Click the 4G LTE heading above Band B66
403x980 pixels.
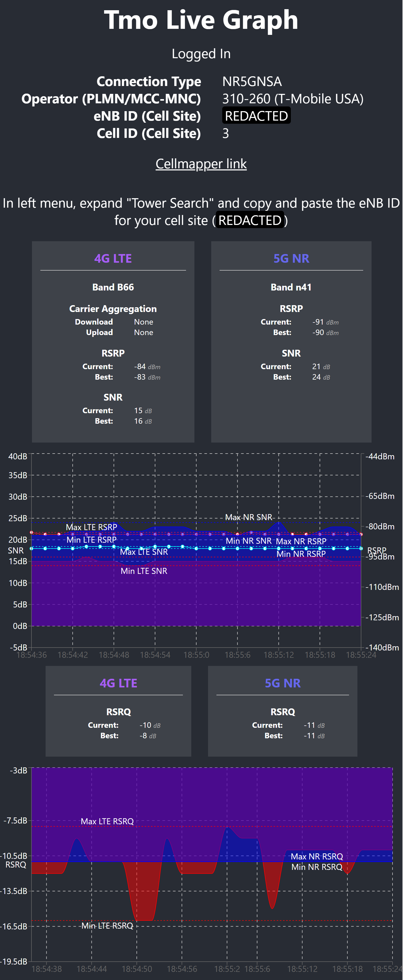click(113, 258)
